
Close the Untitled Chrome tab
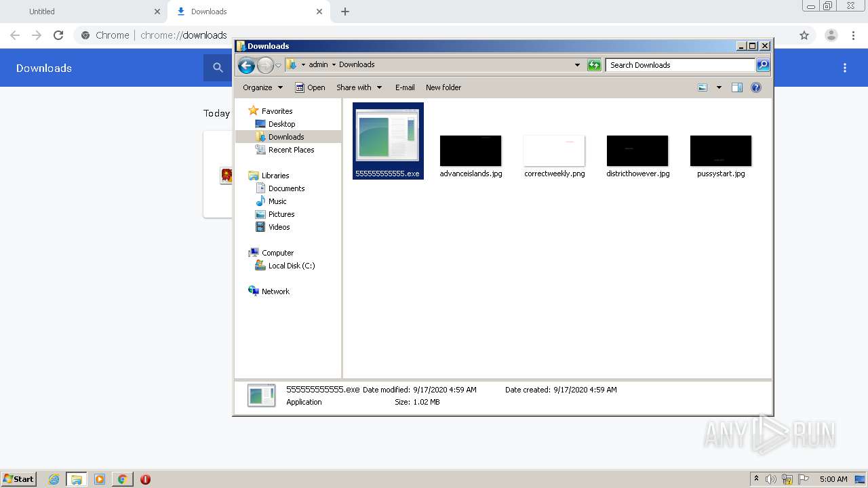tap(157, 12)
